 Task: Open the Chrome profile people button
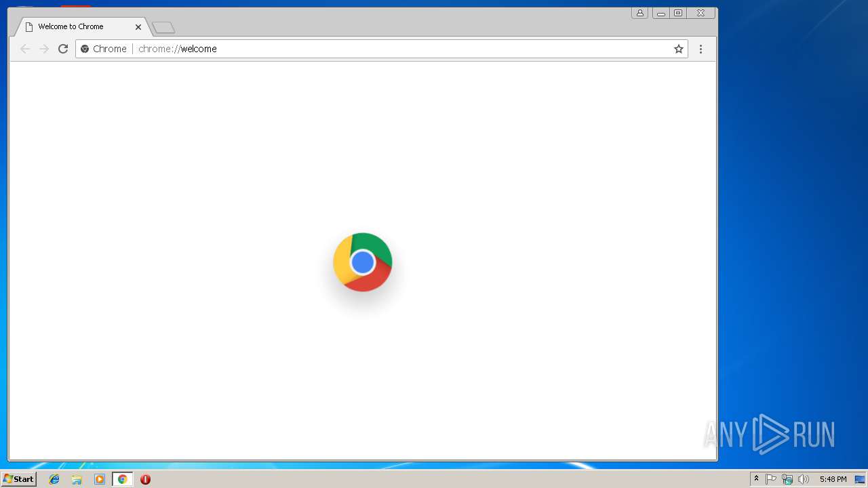(639, 13)
